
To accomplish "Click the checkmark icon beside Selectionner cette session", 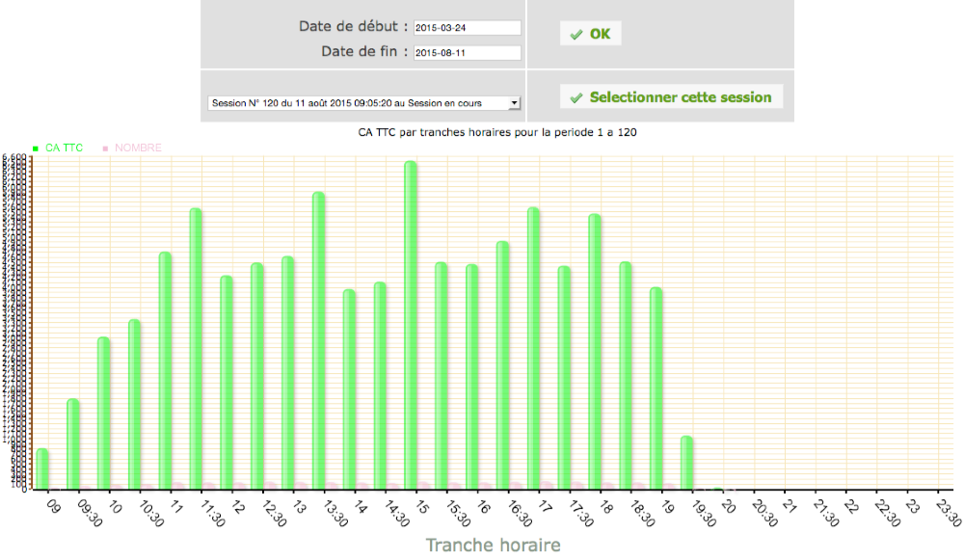I will 576,97.
